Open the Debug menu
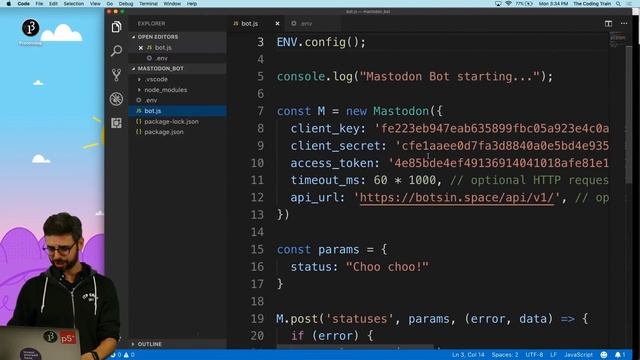The height and width of the screenshot is (360, 640). pos(126,4)
